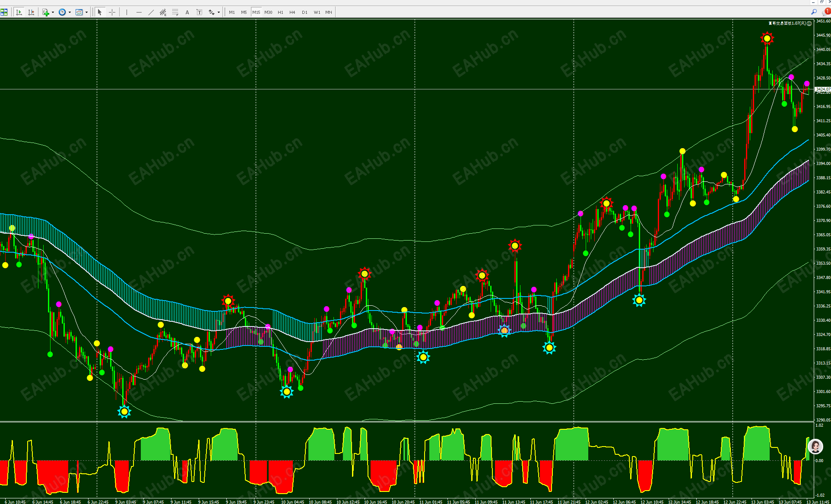Viewport: 831px width, 504px height.
Task: Toggle chart shift button
Action: pyautogui.click(x=31, y=12)
